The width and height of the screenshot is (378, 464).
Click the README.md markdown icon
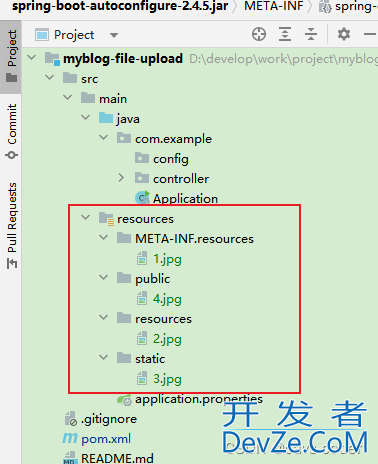point(70,458)
